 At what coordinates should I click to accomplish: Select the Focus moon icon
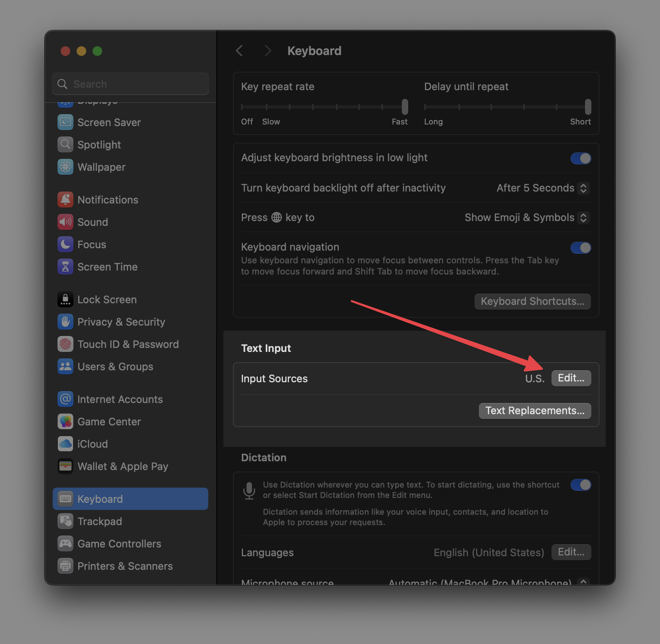tap(65, 244)
